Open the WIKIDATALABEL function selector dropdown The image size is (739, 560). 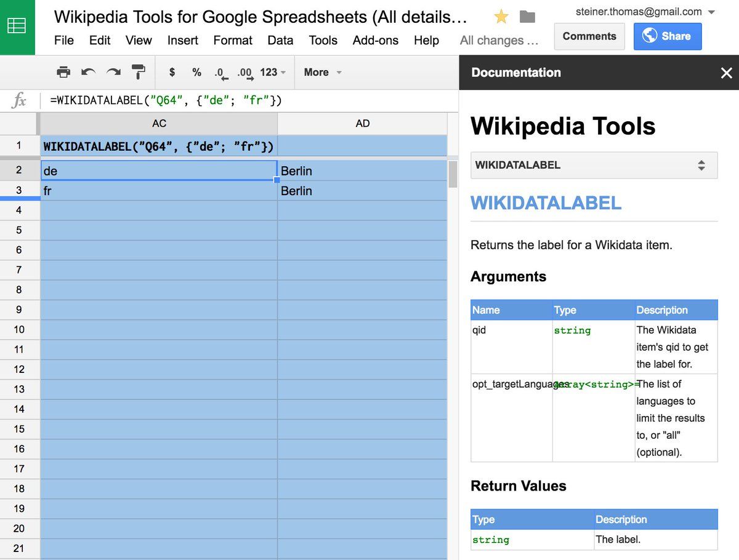(594, 165)
